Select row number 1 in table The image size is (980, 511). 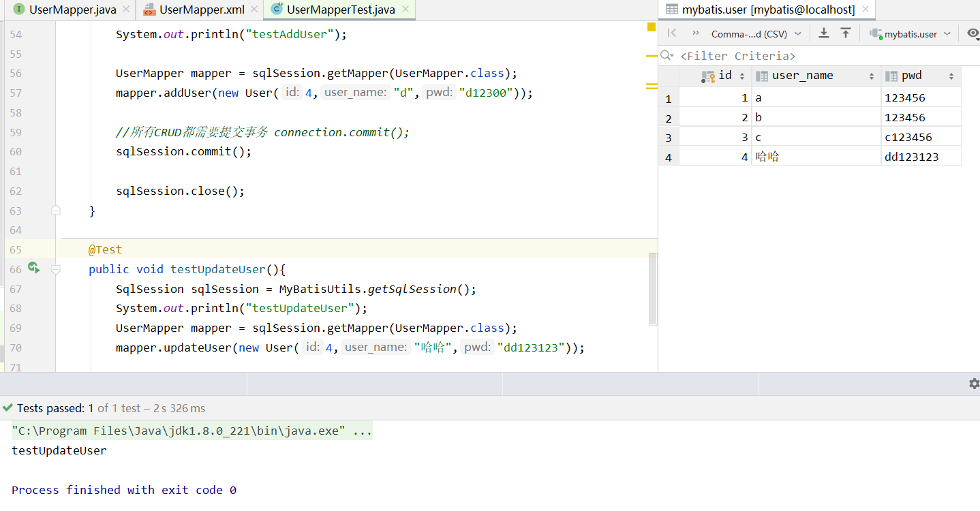pyautogui.click(x=669, y=98)
